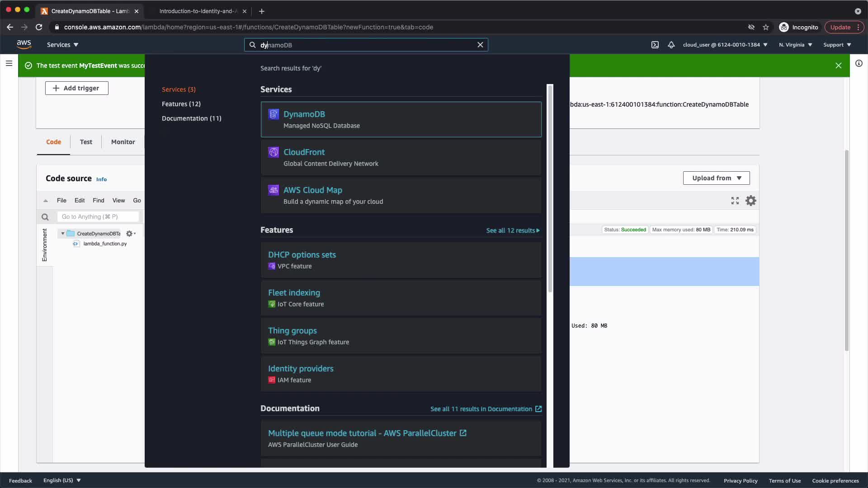Click the Add trigger button

[x=76, y=88]
